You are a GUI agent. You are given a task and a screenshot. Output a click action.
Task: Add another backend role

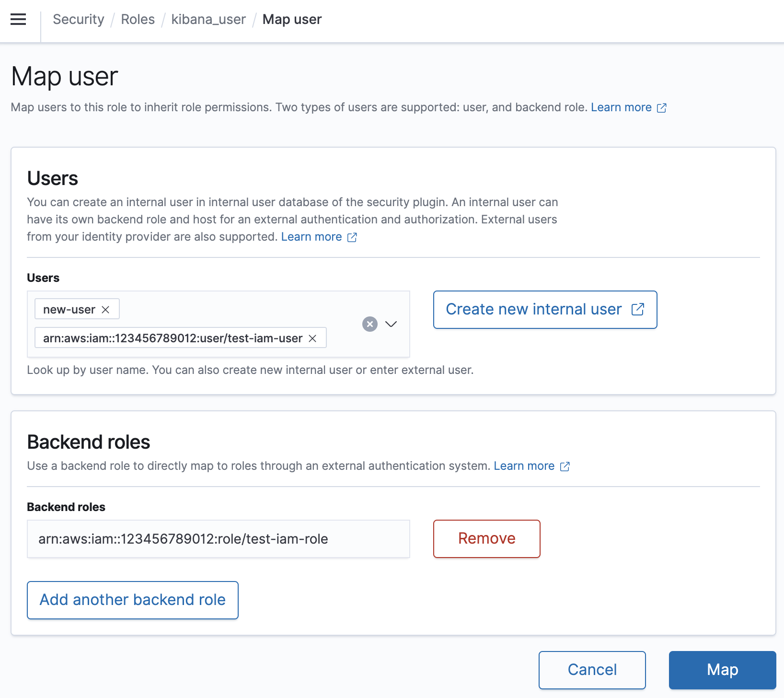pos(133,600)
